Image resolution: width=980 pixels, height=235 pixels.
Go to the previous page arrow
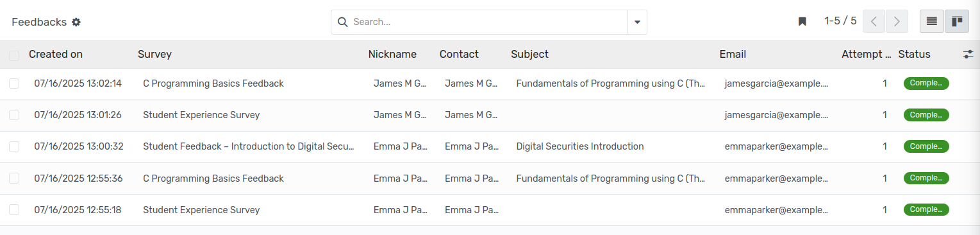click(x=874, y=21)
